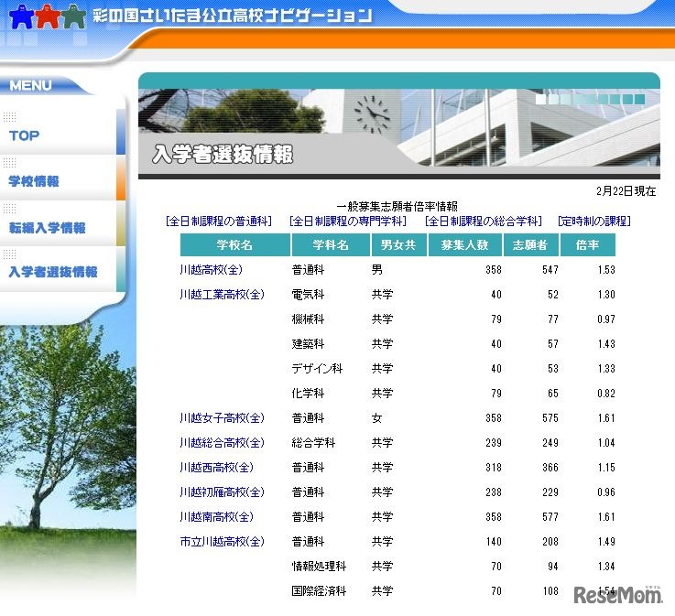675x616 pixels.
Task: Open 川越初雁高校(全) school link
Action: [x=222, y=492]
